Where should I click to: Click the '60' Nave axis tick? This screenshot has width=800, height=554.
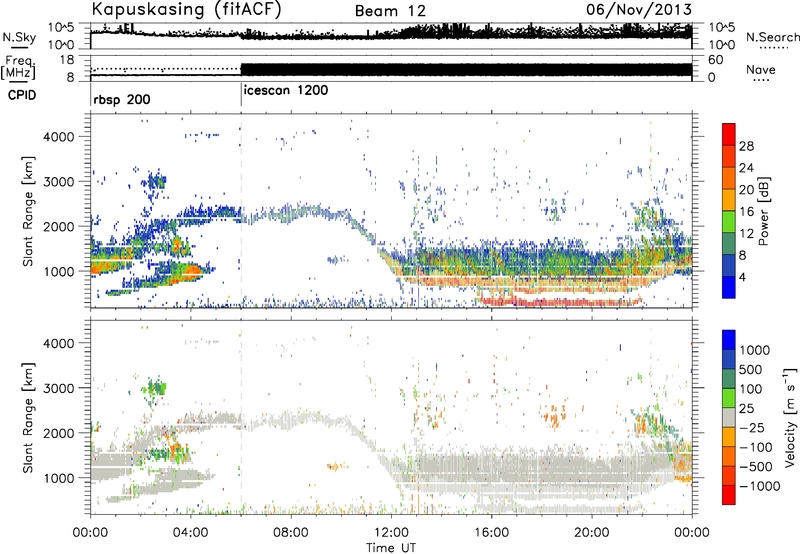point(715,60)
